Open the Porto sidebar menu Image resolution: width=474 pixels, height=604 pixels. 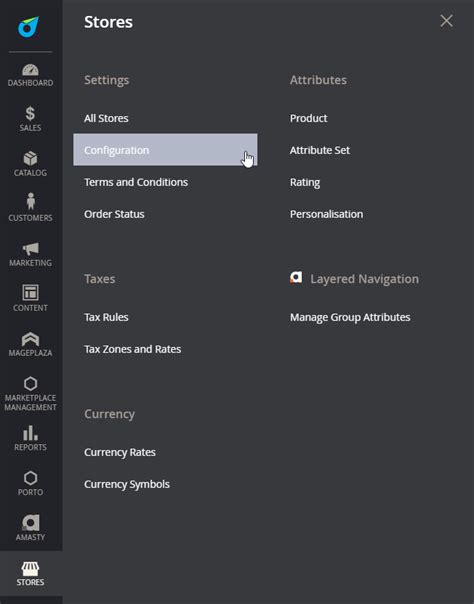click(x=30, y=484)
